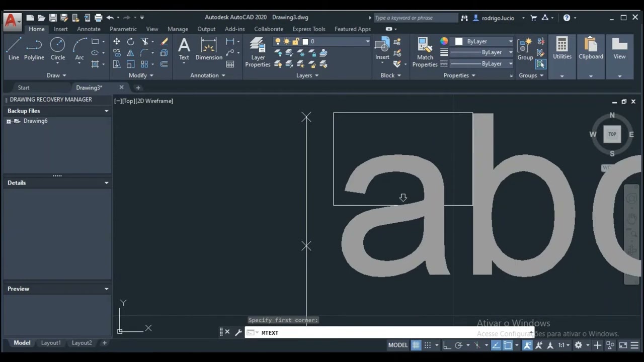Screen dimensions: 644x362
Task: Expand Drawing6 in Backup Files tree
Action: (9, 121)
